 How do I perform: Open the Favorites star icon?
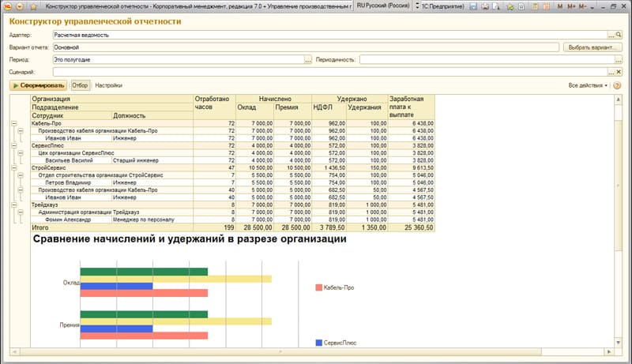click(x=33, y=7)
